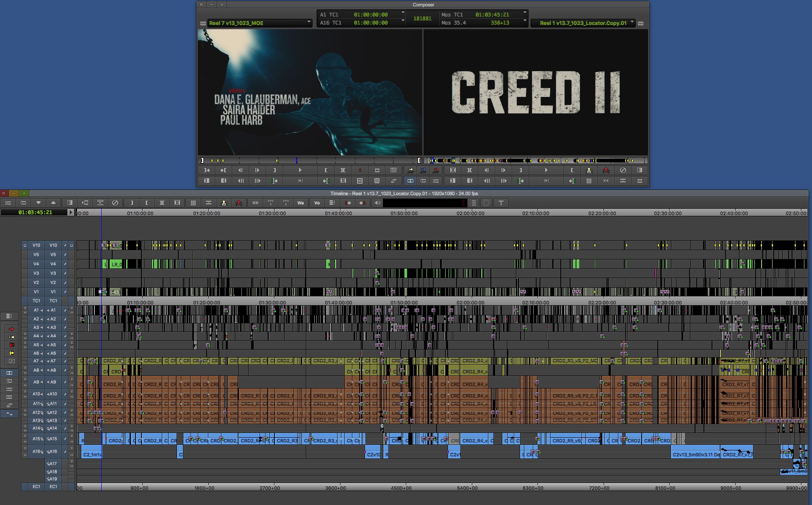Click the blue Replace Edit arrow in Composer
812x505 pixels.
coord(423,170)
